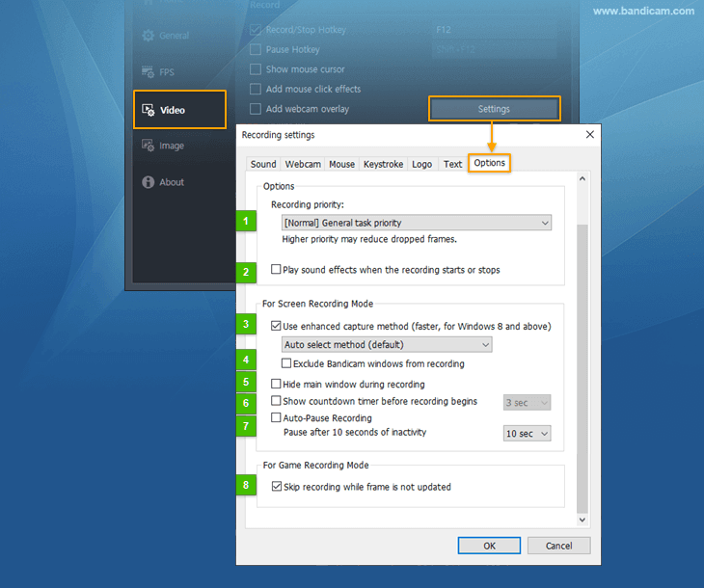This screenshot has height=588, width=704.
Task: Click the Shift+F12 pause hotkey field
Action: pyautogui.click(x=495, y=49)
